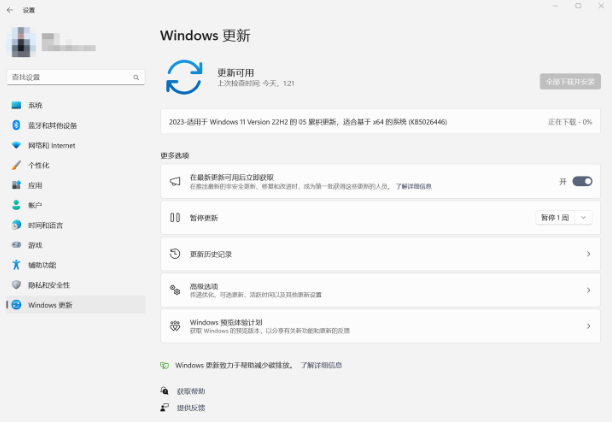Image resolution: width=612 pixels, height=422 pixels.
Task: Click the 暂停 1 周 button
Action: 555,217
